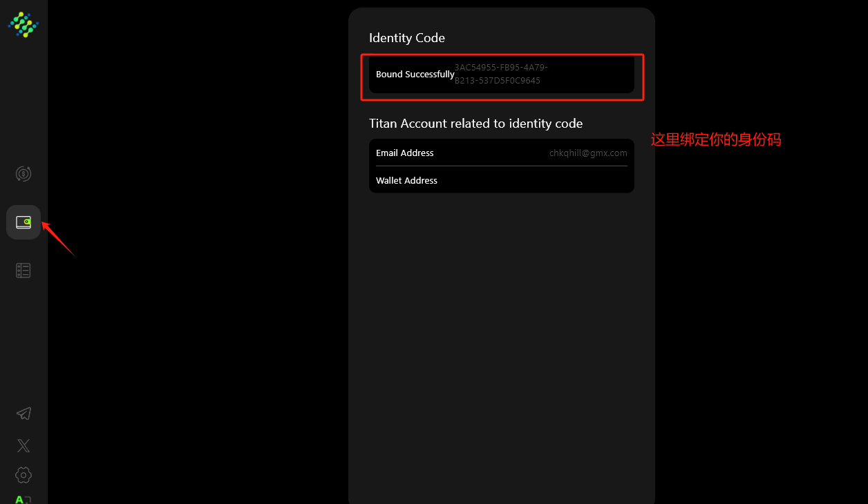Image resolution: width=868 pixels, height=504 pixels.
Task: Open the task list icon in sidebar
Action: coord(23,271)
